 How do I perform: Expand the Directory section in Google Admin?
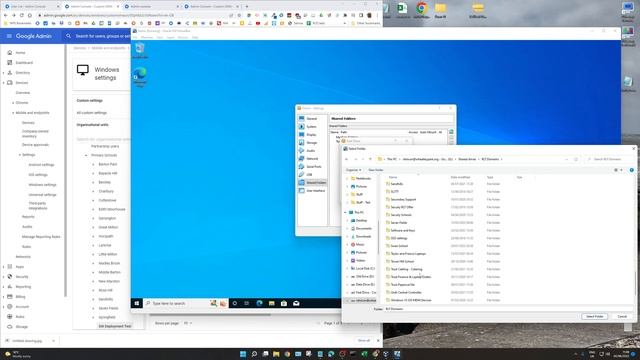pos(4,73)
